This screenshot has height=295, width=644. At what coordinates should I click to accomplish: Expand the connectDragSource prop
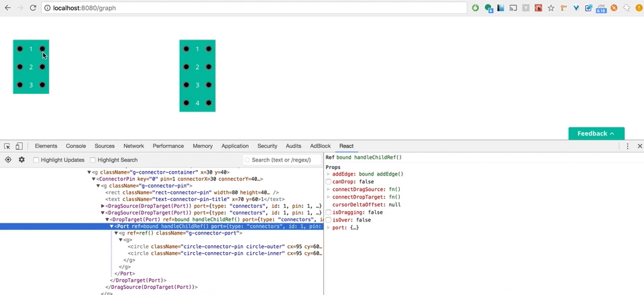pyautogui.click(x=328, y=190)
